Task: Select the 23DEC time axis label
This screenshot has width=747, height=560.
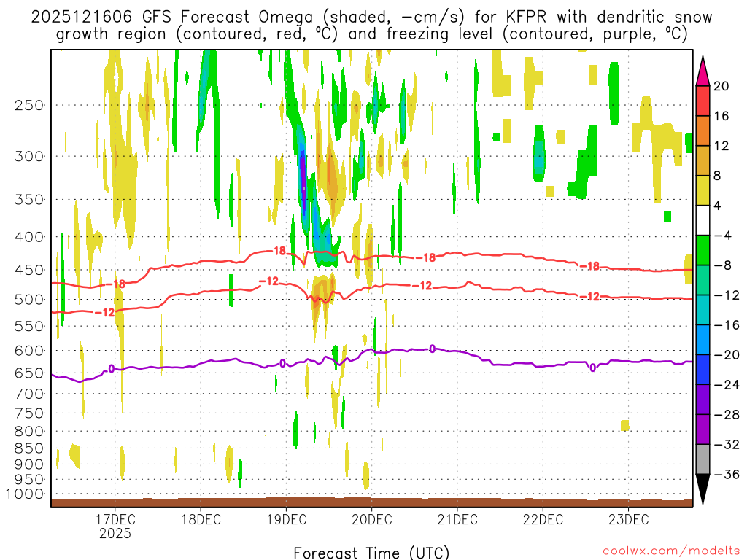Action: coord(629,519)
